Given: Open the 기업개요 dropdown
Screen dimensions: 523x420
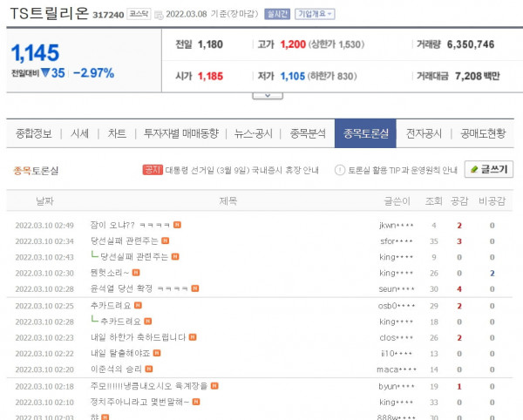Looking at the screenshot, I should coord(315,14).
